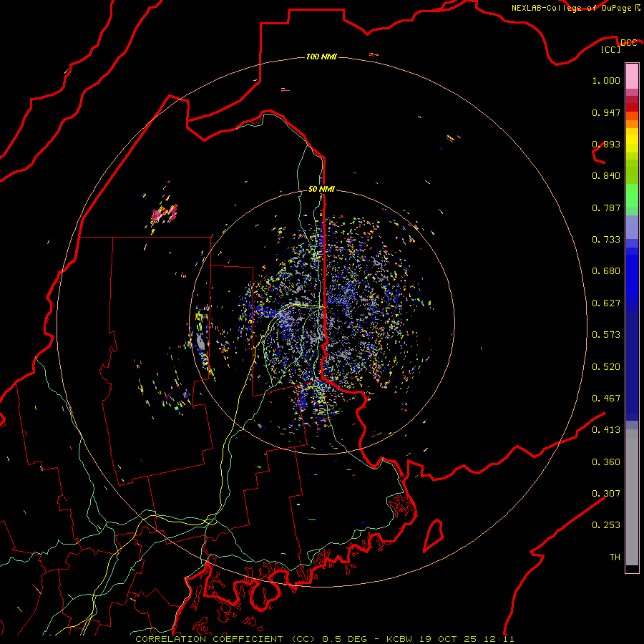This screenshot has width=644, height=644.
Task: Click the DCC label above the color scale
Action: pos(628,43)
